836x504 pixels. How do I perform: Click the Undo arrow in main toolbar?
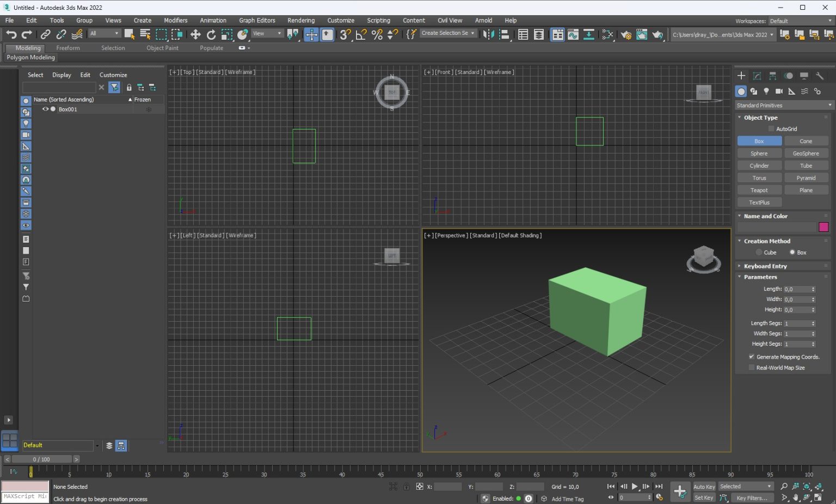pos(11,34)
